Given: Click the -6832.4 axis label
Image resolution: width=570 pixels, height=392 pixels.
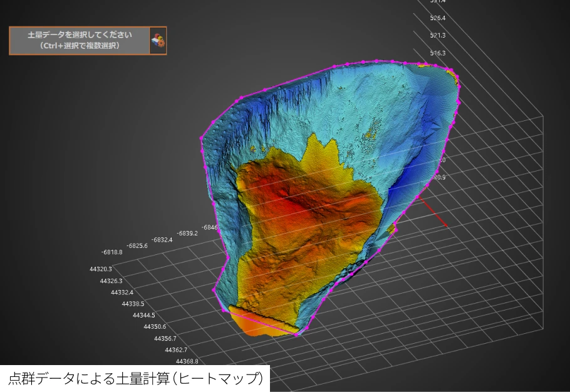Looking at the screenshot, I should (x=162, y=239).
